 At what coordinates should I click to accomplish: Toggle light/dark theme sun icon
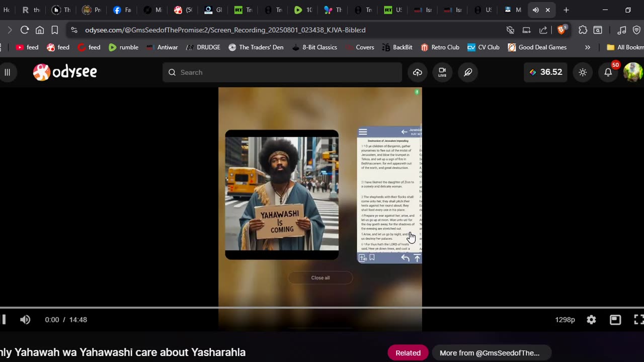pos(583,72)
